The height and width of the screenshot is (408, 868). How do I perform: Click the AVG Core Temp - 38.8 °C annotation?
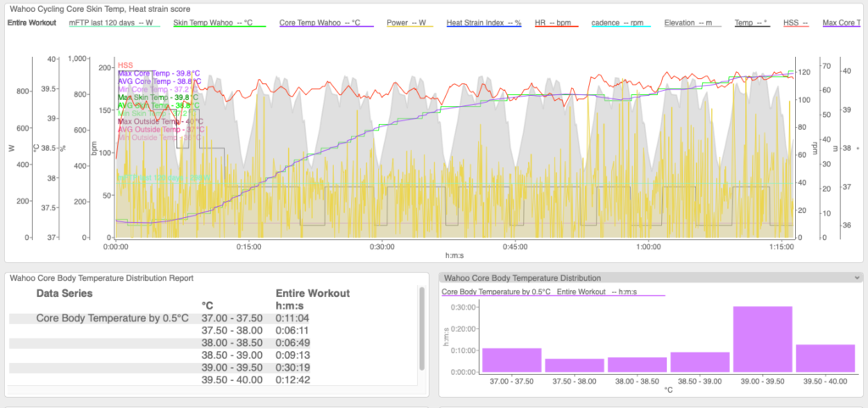157,81
